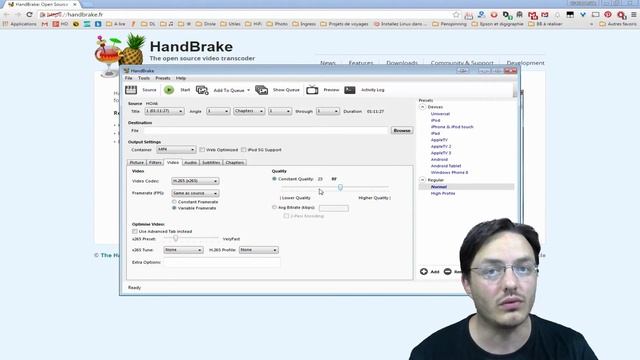
Task: Switch to the Picture tab
Action: [137, 162]
